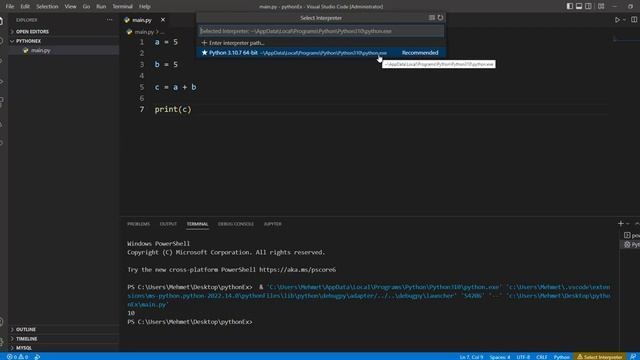Clear cache list icon in interpreter picker
The image size is (640, 360).
[431, 18]
